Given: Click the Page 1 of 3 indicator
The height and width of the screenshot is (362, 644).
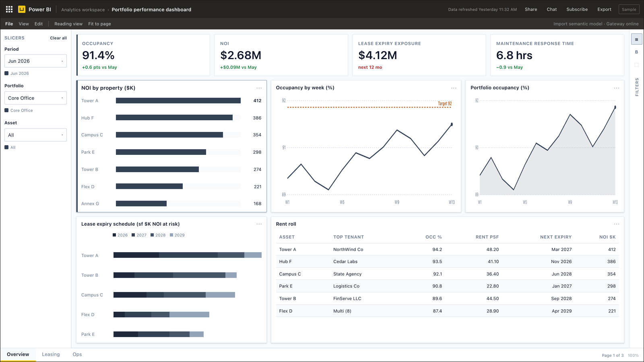Looking at the screenshot, I should [x=613, y=355].
